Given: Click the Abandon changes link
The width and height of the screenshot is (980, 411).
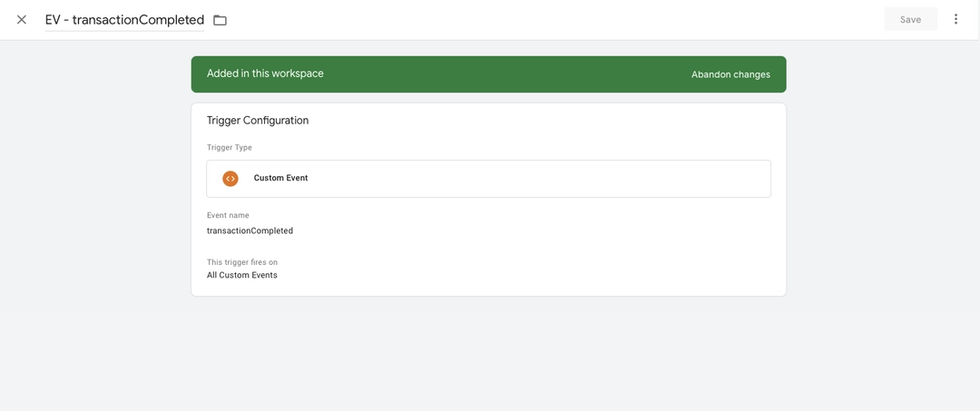Looking at the screenshot, I should pos(730,74).
